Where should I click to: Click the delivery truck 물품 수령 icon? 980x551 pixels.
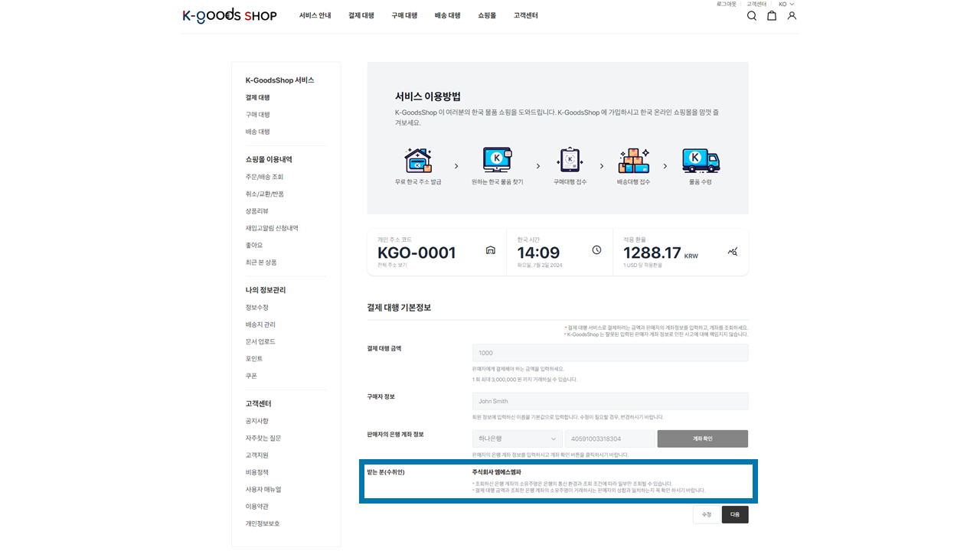click(701, 161)
